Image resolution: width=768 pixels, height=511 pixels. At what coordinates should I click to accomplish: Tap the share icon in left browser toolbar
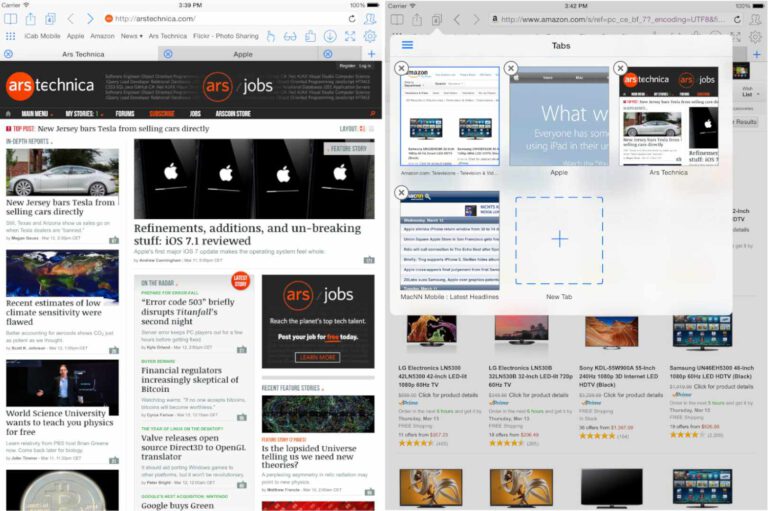(30, 19)
